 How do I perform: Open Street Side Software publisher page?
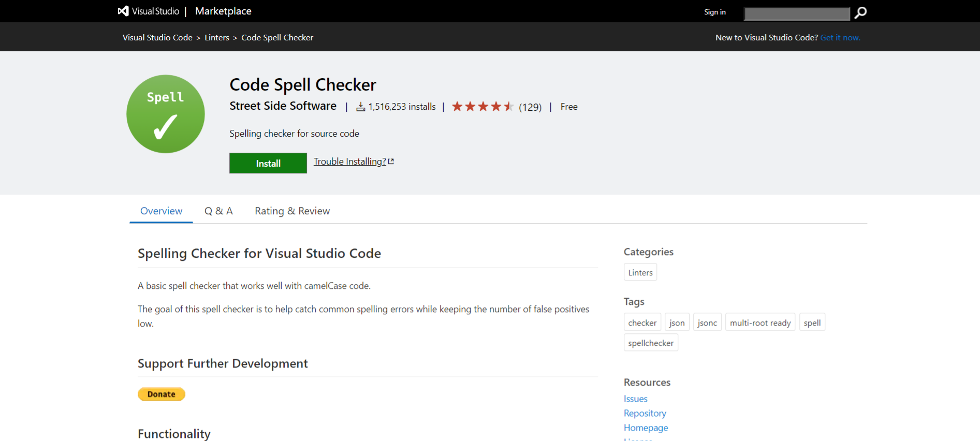coord(283,106)
